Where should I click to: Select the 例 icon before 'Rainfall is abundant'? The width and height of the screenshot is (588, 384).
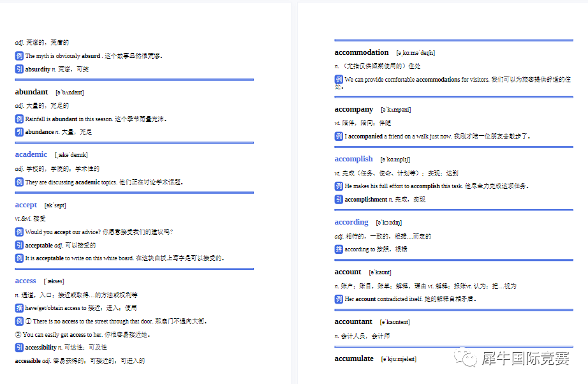click(x=19, y=119)
